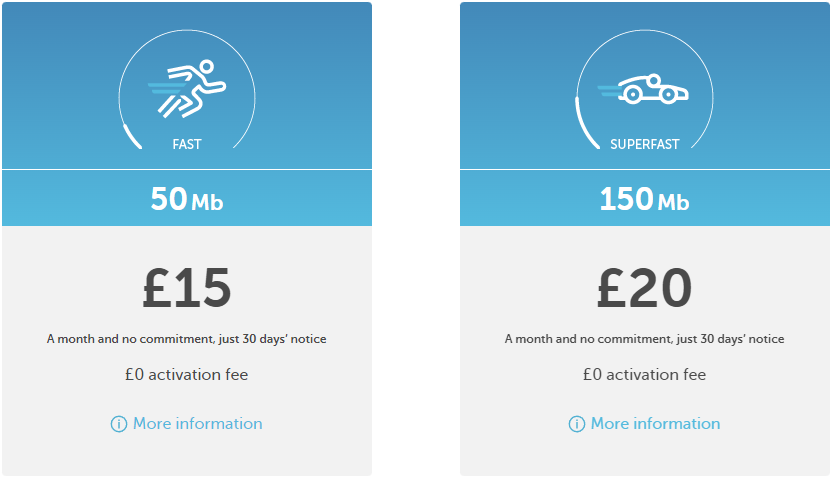831x479 pixels.
Task: Click £0 activation fee on the Superfast card
Action: click(644, 375)
